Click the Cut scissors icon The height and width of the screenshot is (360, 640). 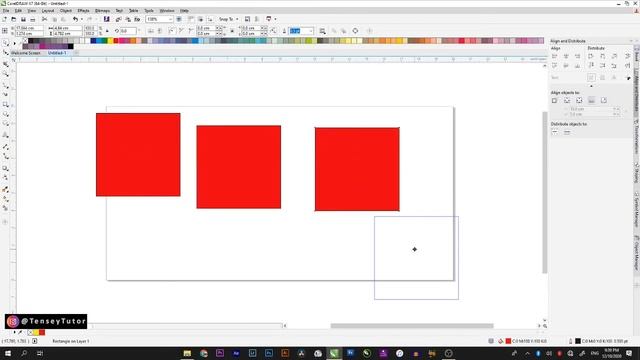(x=44, y=19)
